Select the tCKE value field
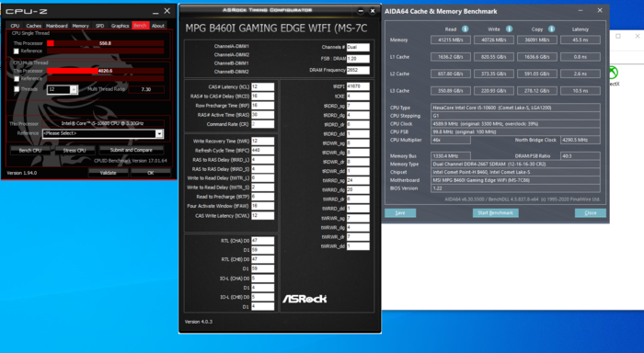Viewport: 644px width, 353px height. tap(358, 96)
